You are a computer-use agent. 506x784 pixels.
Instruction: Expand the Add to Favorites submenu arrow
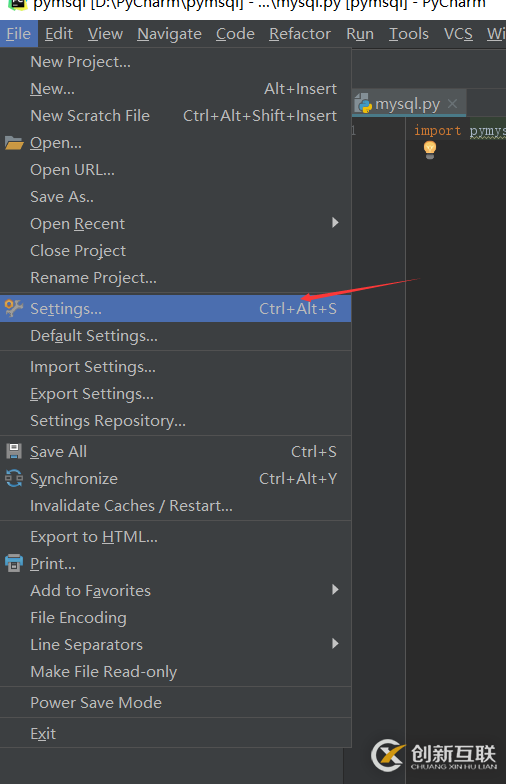(336, 590)
